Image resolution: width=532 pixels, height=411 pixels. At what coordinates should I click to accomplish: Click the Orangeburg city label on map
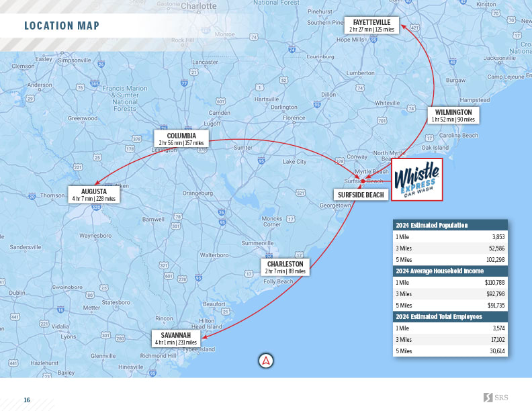(197, 193)
